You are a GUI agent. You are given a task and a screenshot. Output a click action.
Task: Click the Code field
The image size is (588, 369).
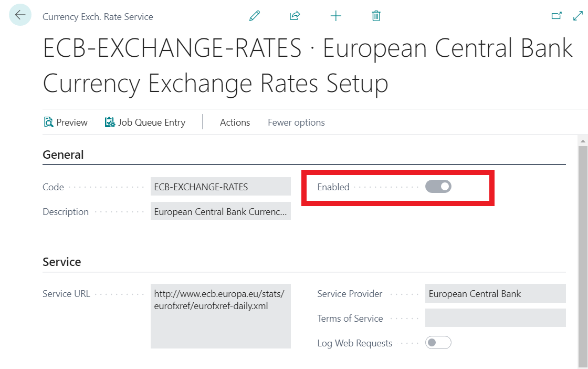(x=220, y=187)
